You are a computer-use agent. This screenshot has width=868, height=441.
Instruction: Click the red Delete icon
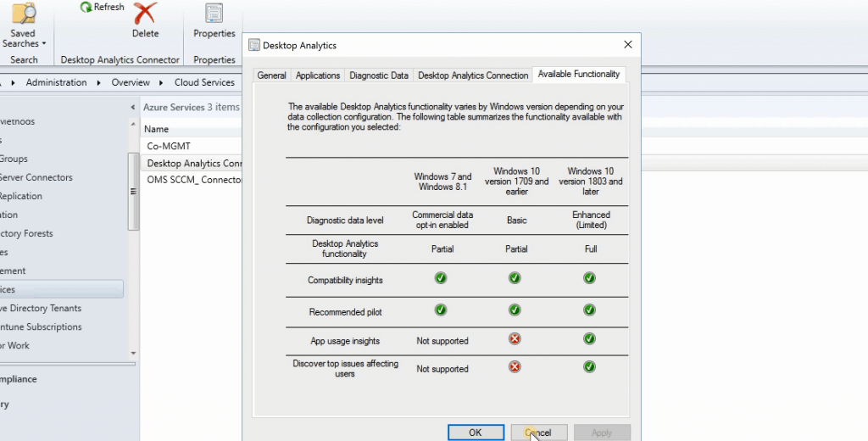[145, 14]
